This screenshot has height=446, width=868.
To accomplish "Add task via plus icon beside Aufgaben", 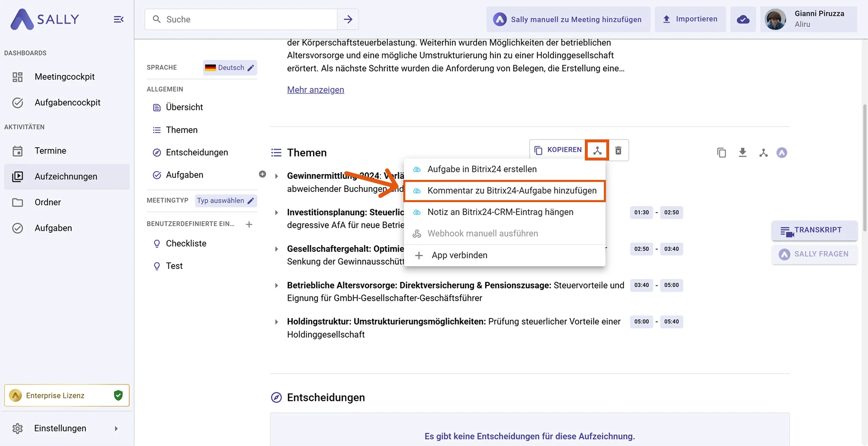I will pos(263,174).
